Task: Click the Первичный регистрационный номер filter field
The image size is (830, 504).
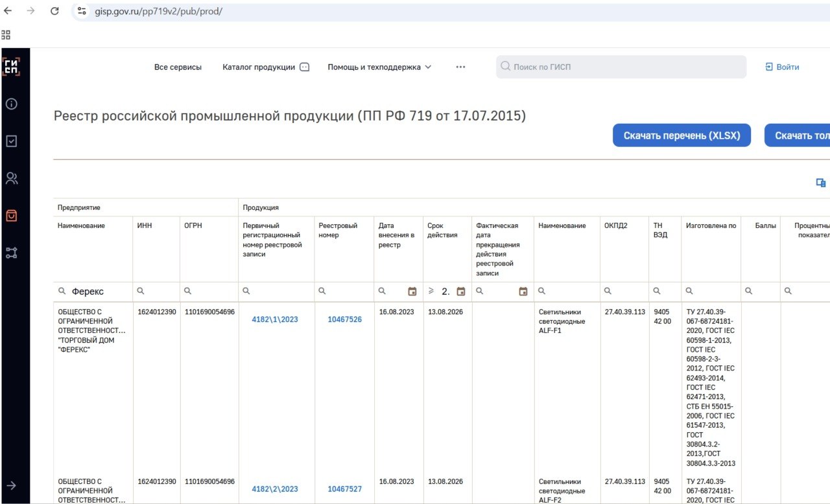Action: pyautogui.click(x=276, y=292)
